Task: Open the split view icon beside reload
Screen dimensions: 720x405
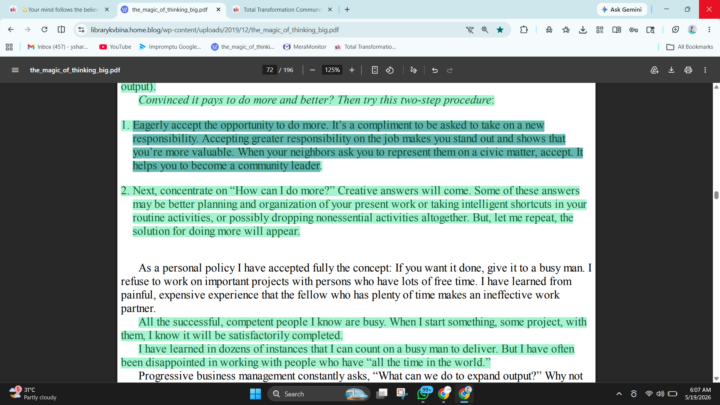Action: 61,30
